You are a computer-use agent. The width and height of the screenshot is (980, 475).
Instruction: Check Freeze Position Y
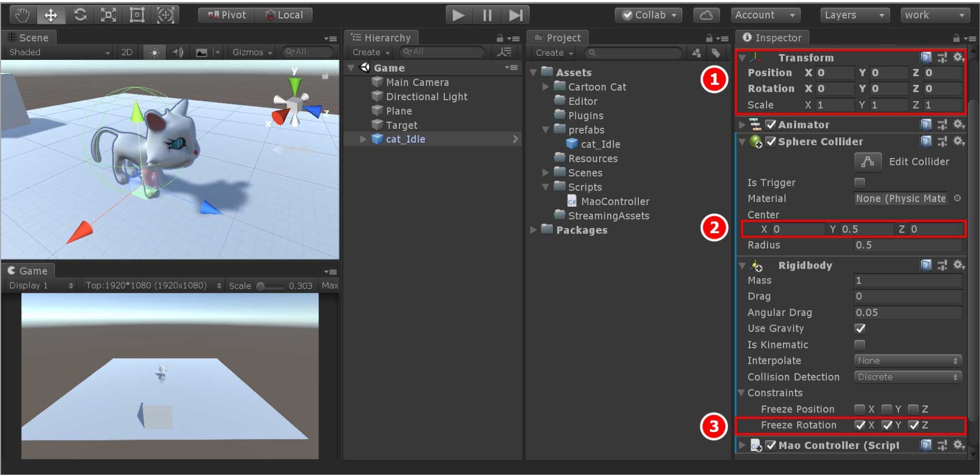click(x=887, y=409)
